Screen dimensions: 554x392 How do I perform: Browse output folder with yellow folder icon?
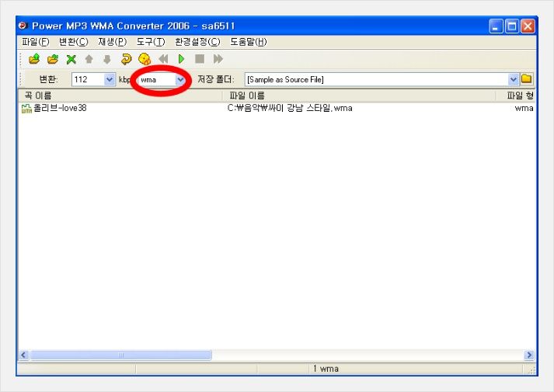click(527, 78)
